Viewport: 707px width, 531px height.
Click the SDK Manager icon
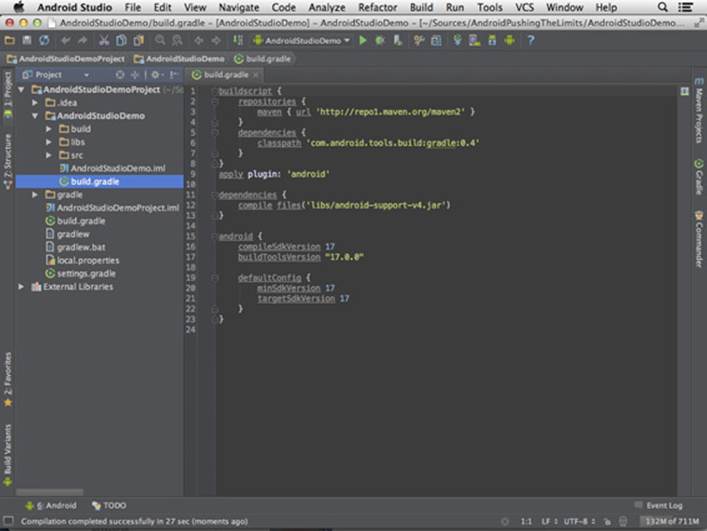(x=492, y=41)
